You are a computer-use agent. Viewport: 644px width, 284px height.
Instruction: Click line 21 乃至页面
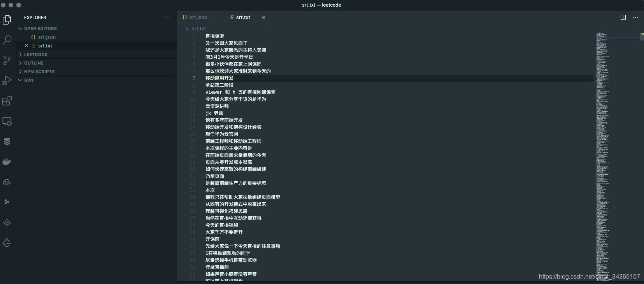click(215, 176)
